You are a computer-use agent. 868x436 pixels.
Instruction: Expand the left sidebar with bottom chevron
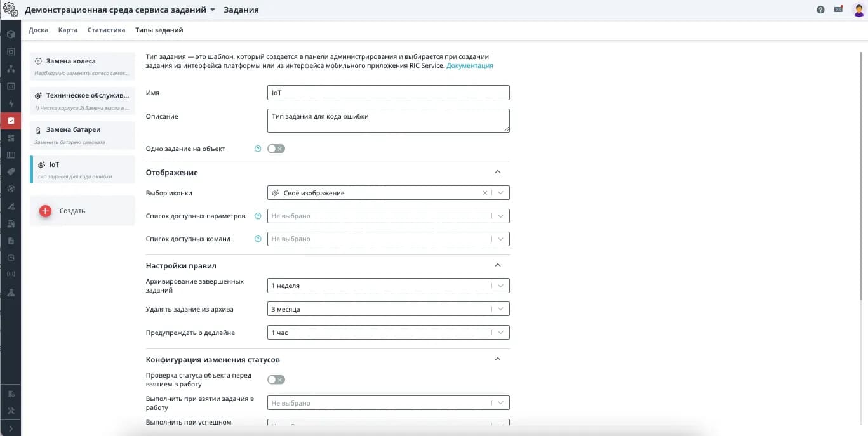11,428
